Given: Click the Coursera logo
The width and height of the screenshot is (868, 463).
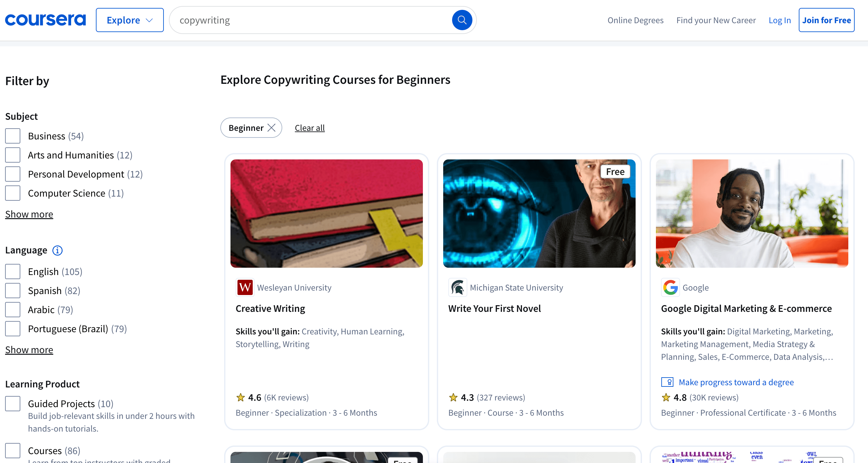Looking at the screenshot, I should pos(45,20).
